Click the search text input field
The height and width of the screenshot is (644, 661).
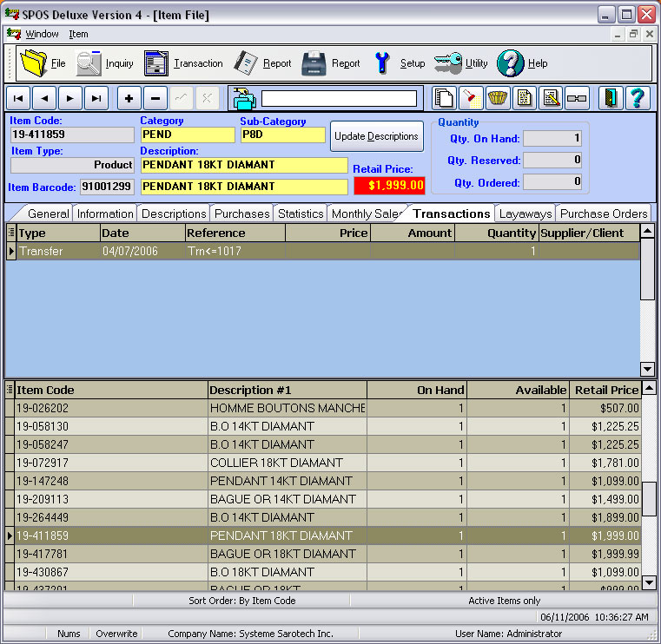click(339, 99)
